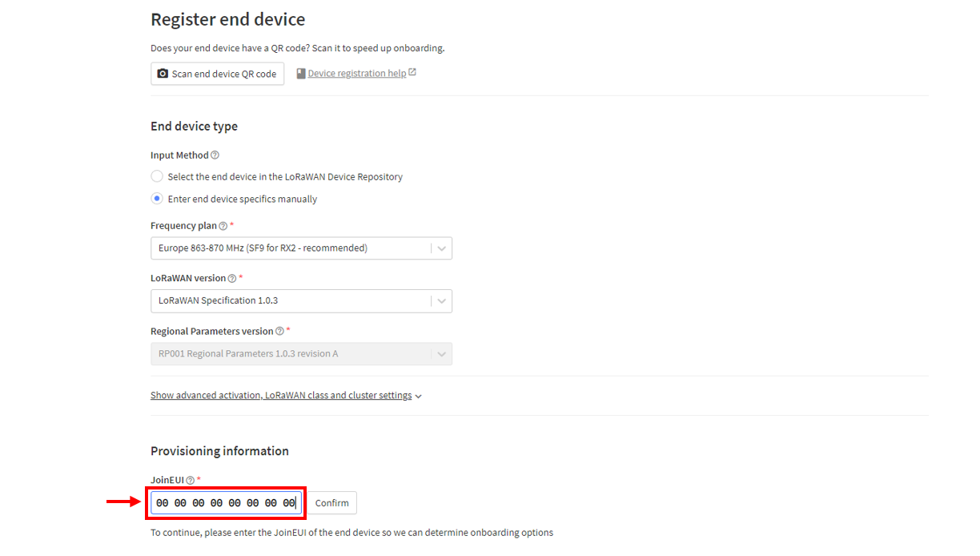Screen dimensions: 980x556
Task: Click the help icon beside LoRaWAN version
Action: click(x=232, y=279)
